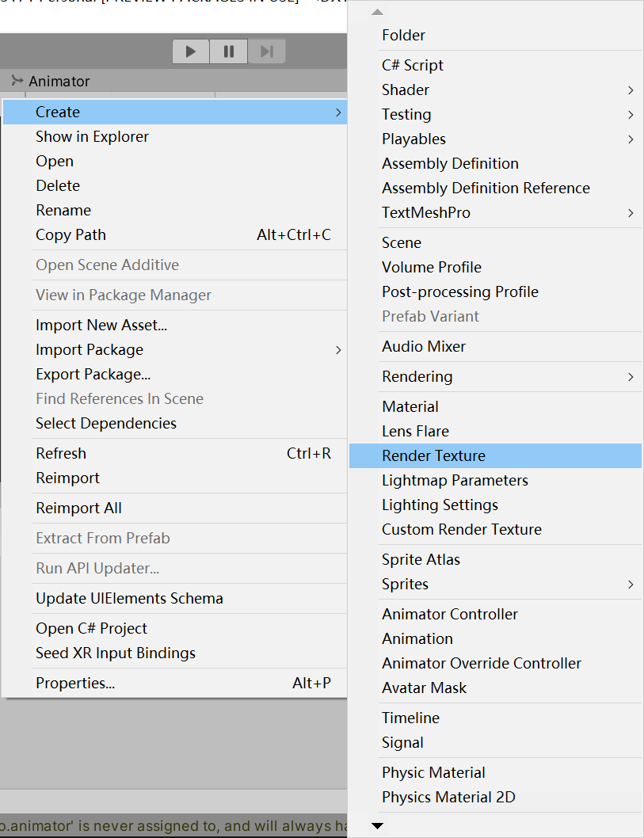Click the scroll-down arrow at menu bottom
The width and height of the screenshot is (644, 838).
pos(377,825)
